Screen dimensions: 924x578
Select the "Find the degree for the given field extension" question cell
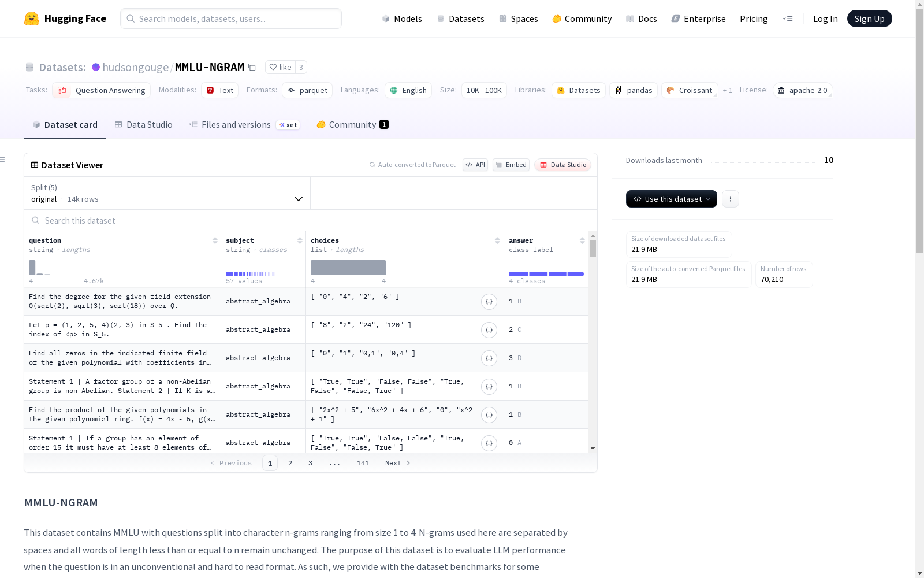(122, 301)
